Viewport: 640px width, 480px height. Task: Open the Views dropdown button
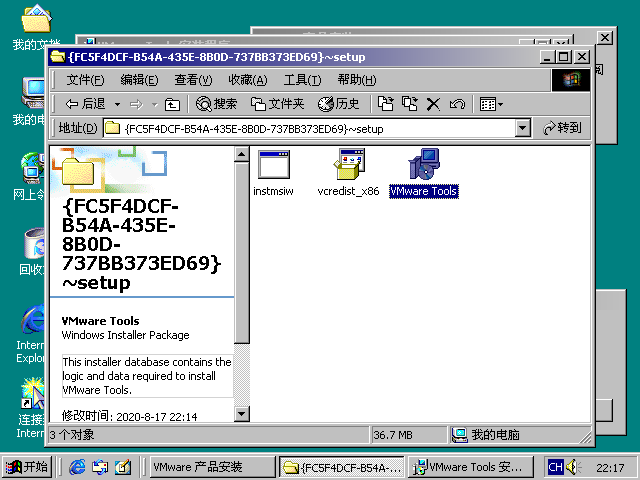[491, 104]
